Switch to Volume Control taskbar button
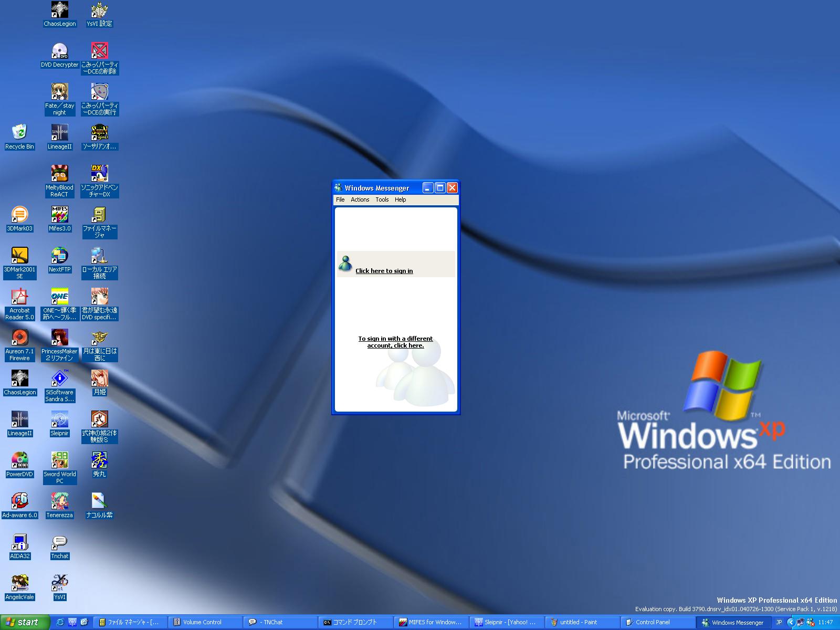The width and height of the screenshot is (840, 630). [202, 622]
